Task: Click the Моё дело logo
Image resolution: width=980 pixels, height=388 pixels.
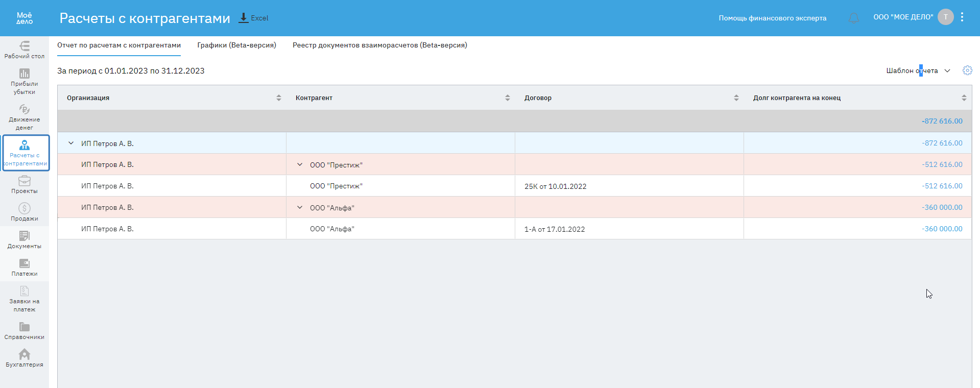Action: (25, 18)
